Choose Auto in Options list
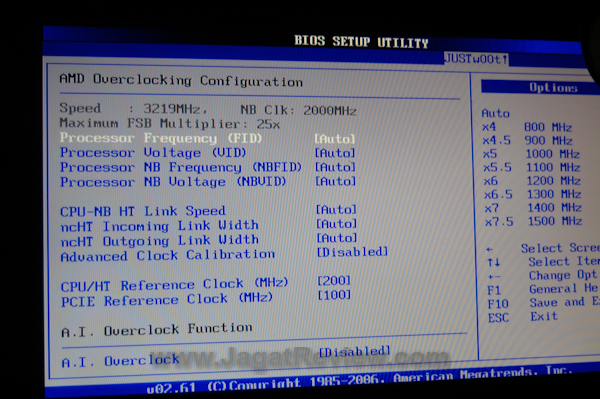This screenshot has width=600, height=399. point(496,113)
